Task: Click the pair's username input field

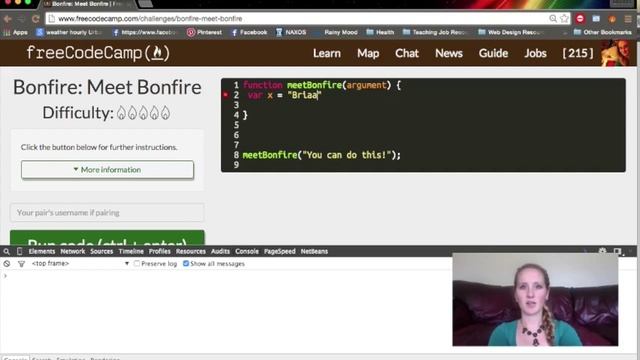Action: point(107,213)
